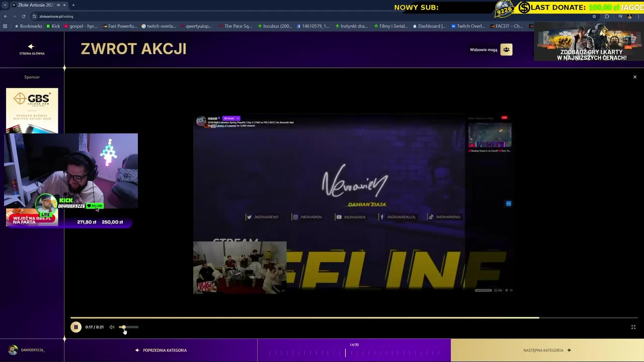Image resolution: width=644 pixels, height=362 pixels.
Task: Open the live match thumbnail in clip
Action: click(490, 136)
